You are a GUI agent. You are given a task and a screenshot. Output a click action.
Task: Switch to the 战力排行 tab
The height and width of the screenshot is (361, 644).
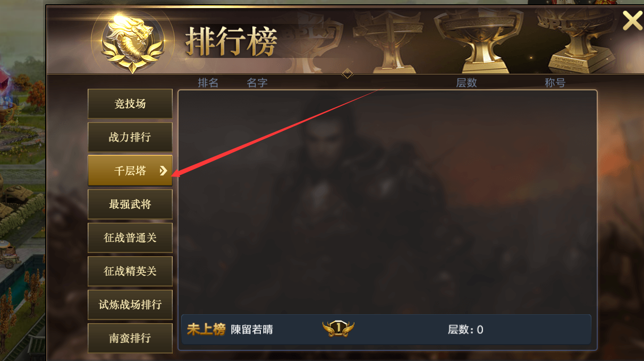(x=130, y=137)
